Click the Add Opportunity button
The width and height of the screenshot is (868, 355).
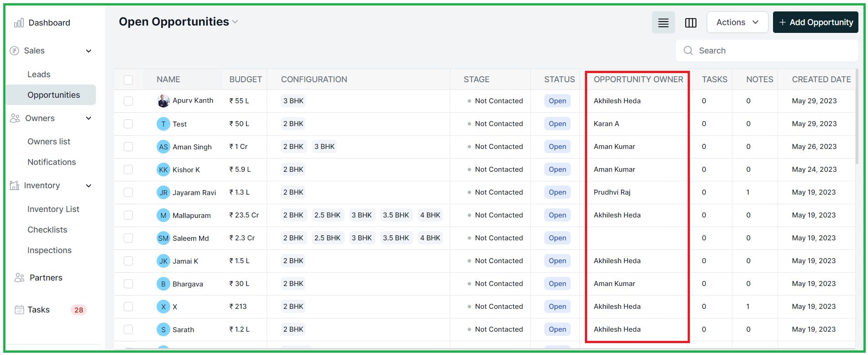(x=815, y=22)
